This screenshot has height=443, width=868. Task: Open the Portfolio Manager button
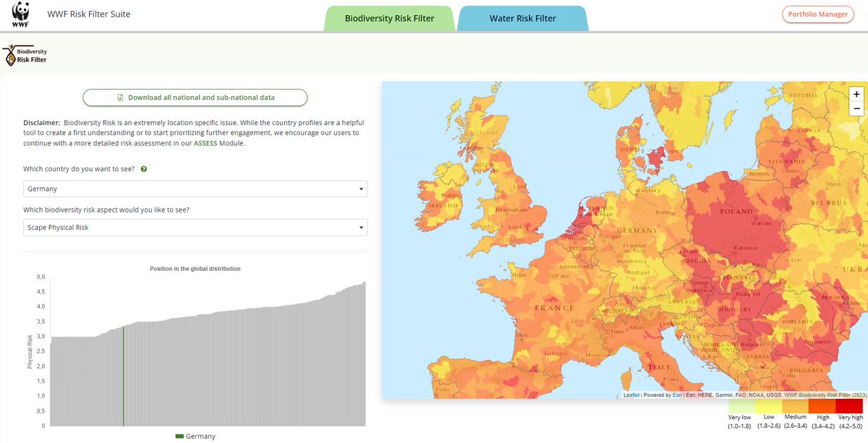818,14
